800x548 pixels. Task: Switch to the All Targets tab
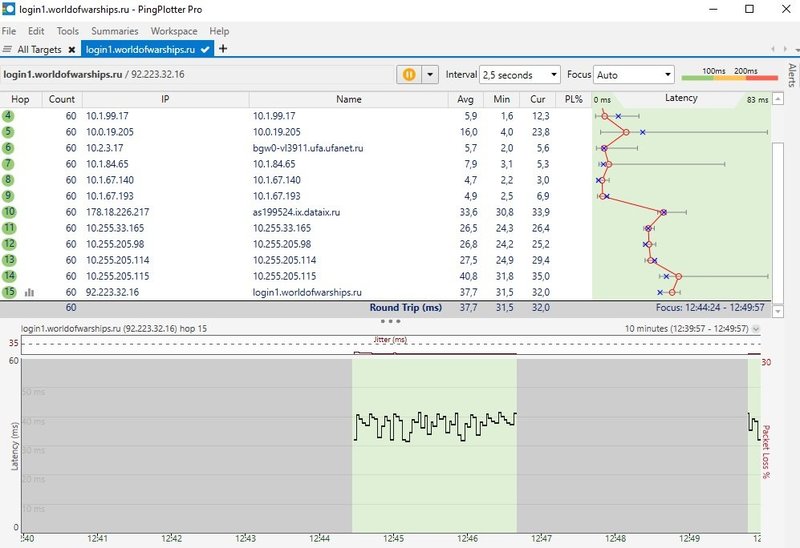click(x=39, y=49)
